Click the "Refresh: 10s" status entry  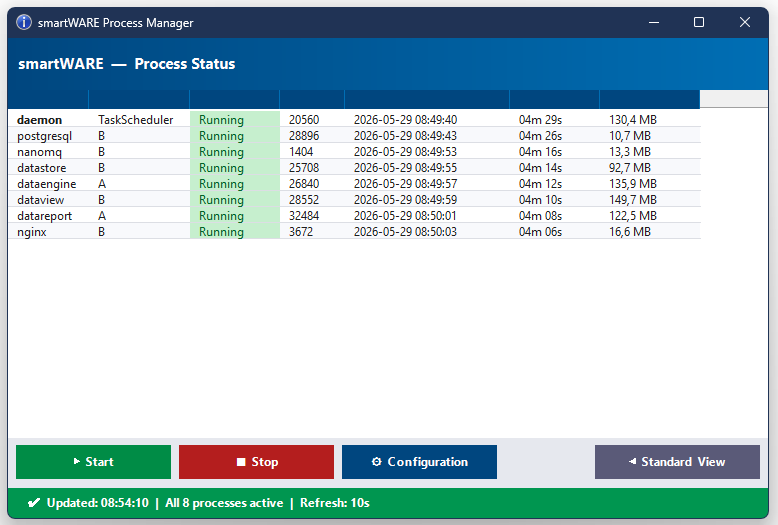pyautogui.click(x=335, y=503)
